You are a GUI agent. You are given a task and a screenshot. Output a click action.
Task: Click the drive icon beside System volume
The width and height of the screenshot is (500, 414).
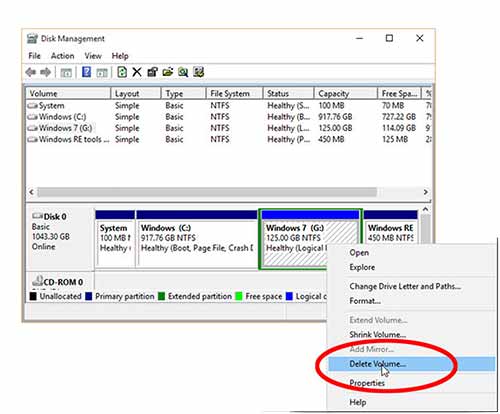point(32,106)
